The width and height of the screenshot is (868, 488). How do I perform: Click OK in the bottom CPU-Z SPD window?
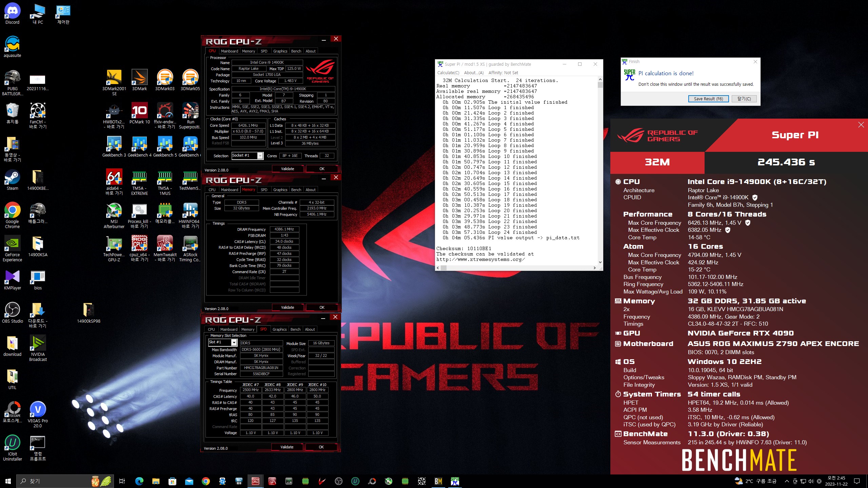[321, 447]
